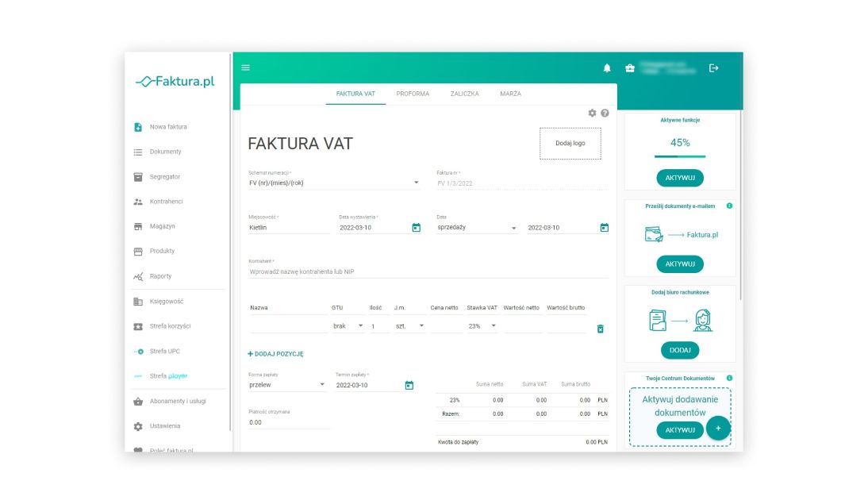
Task: Click AKTYWUJ in Twoje Centrum Dokumentów
Action: 680,429
